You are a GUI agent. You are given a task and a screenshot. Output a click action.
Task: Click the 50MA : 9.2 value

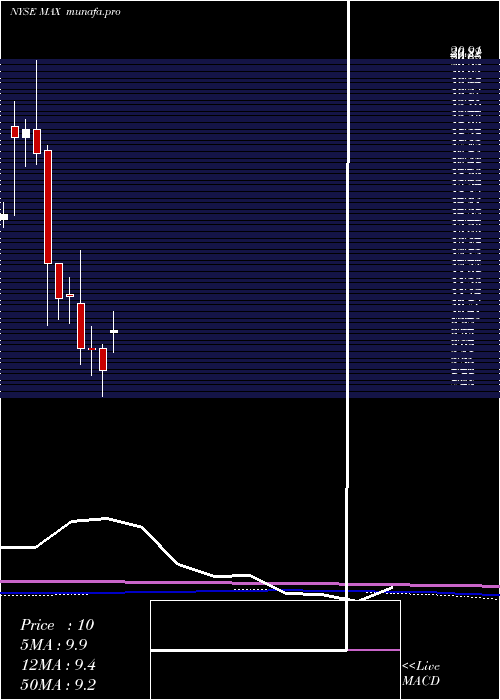coord(58,684)
